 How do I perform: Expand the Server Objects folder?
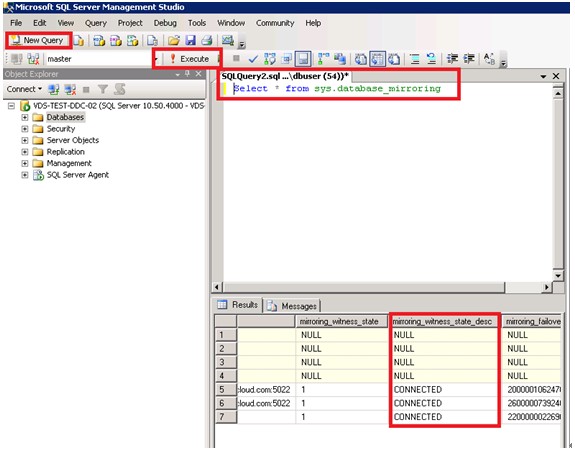25,140
